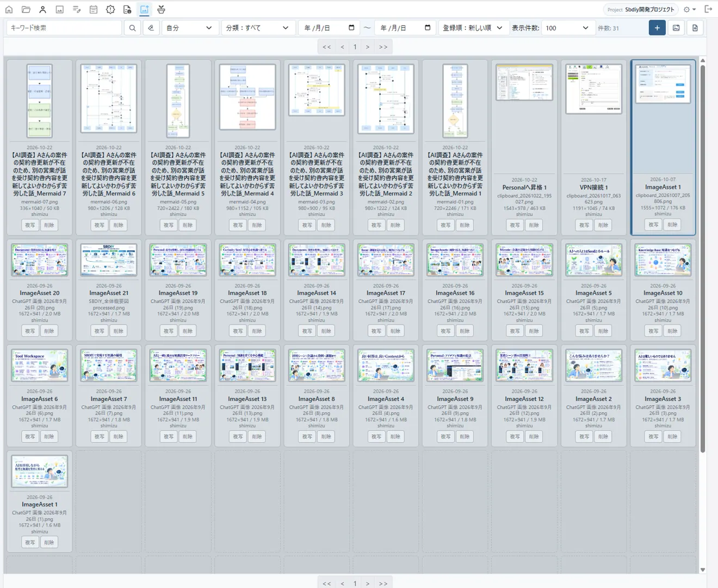Click 削除 on the ImageAsset 20 card

click(x=49, y=331)
